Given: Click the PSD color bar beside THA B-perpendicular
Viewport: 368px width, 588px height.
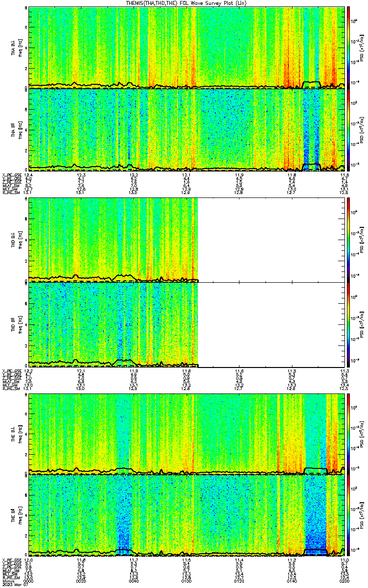Looking at the screenshot, I should coord(349,48).
